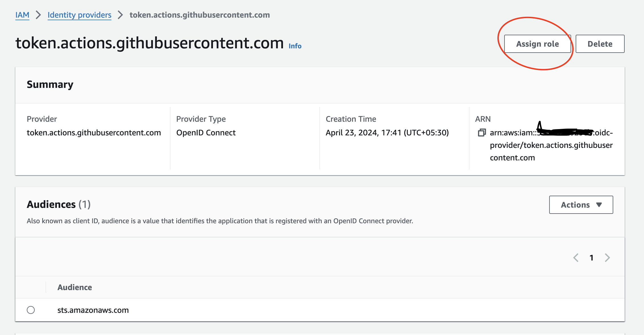
Task: Click the Audience column header
Action: [75, 287]
